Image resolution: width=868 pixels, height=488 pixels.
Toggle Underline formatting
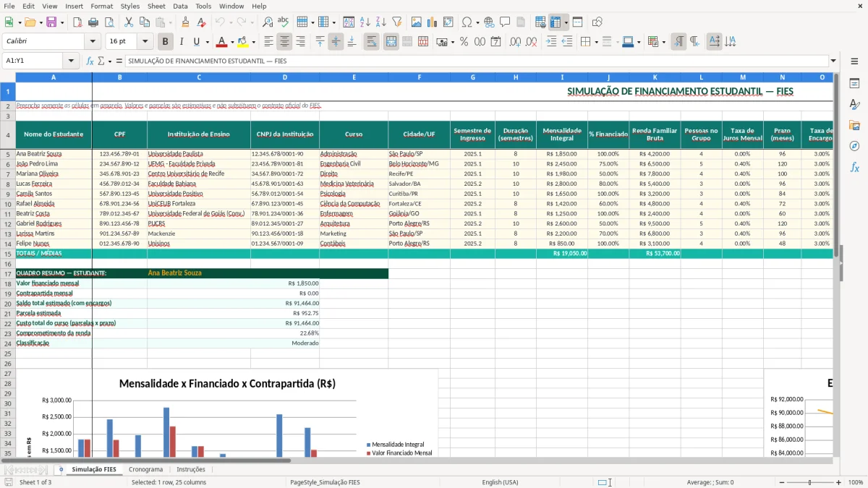(197, 42)
